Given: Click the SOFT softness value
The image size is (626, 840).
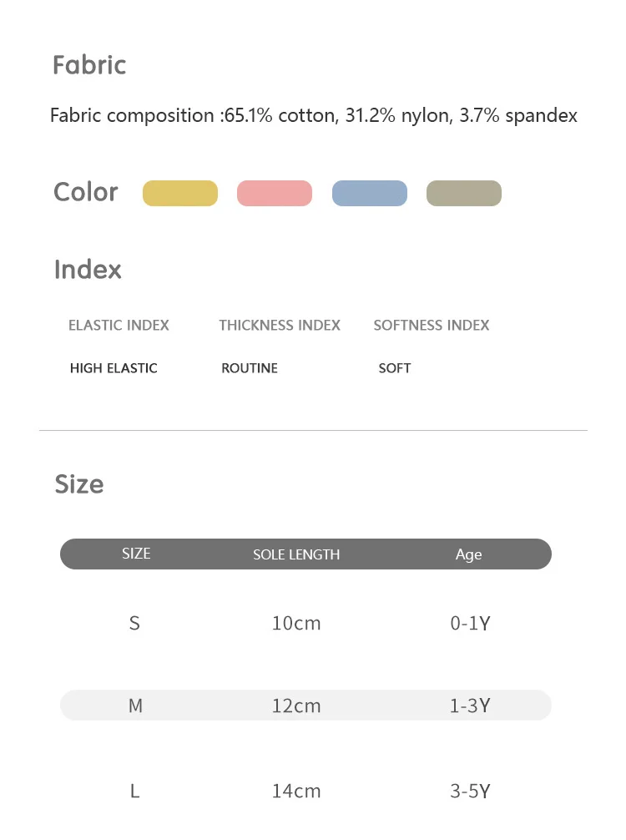Looking at the screenshot, I should click(x=395, y=368).
